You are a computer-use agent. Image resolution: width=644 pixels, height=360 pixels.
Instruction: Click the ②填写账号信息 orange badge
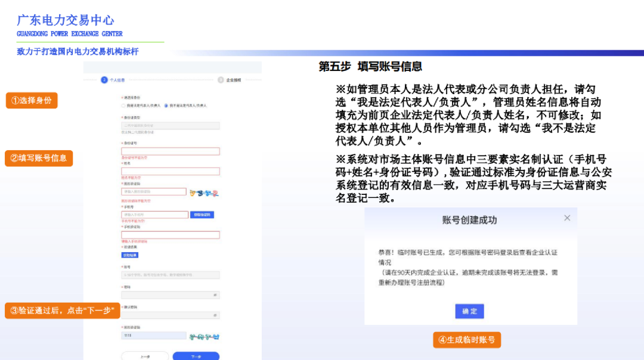pyautogui.click(x=39, y=159)
